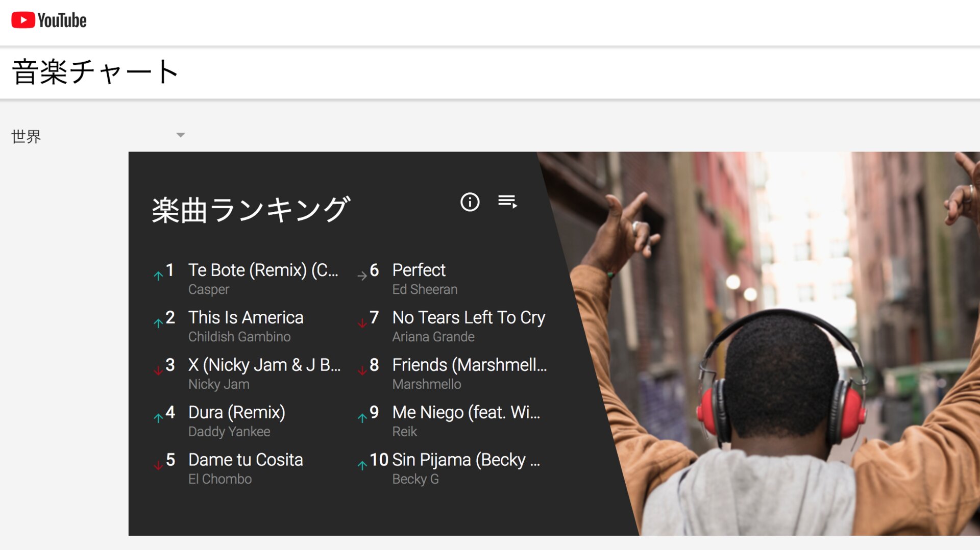The height and width of the screenshot is (550, 980).
Task: Open song Sin Pijama (Becky ...
Action: click(466, 460)
